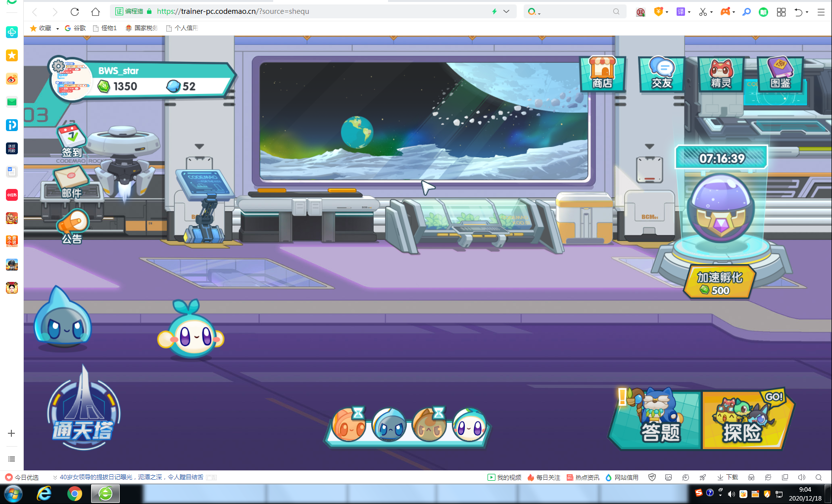Go back in the browser
Screen dimensions: 832x504
click(35, 11)
